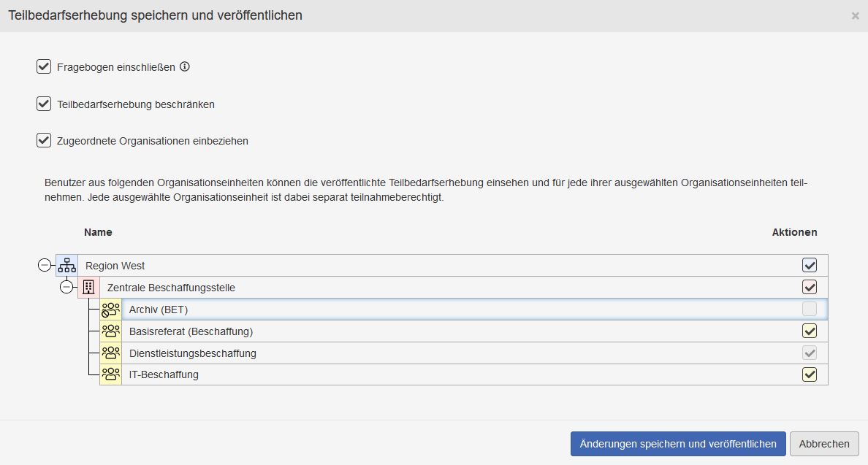Select the Archiv (BET) row
This screenshot has width=868, height=465.
point(292,309)
